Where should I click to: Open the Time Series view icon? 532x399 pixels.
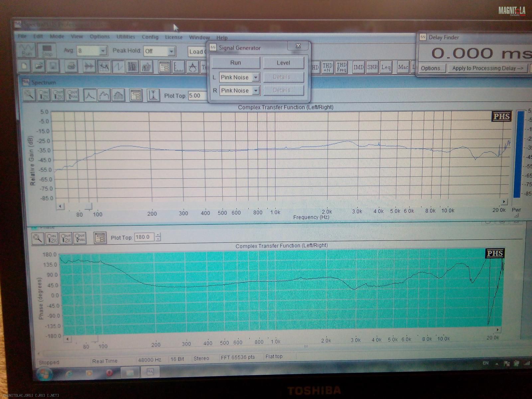click(89, 66)
